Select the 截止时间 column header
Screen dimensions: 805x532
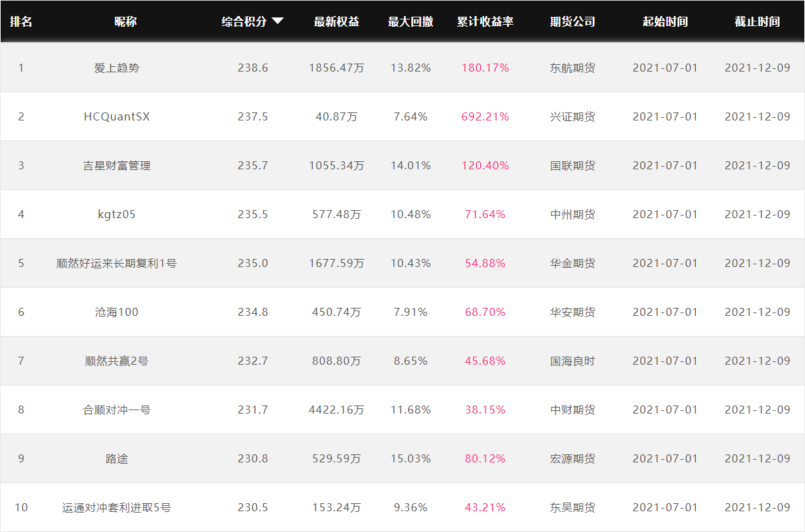(x=757, y=21)
